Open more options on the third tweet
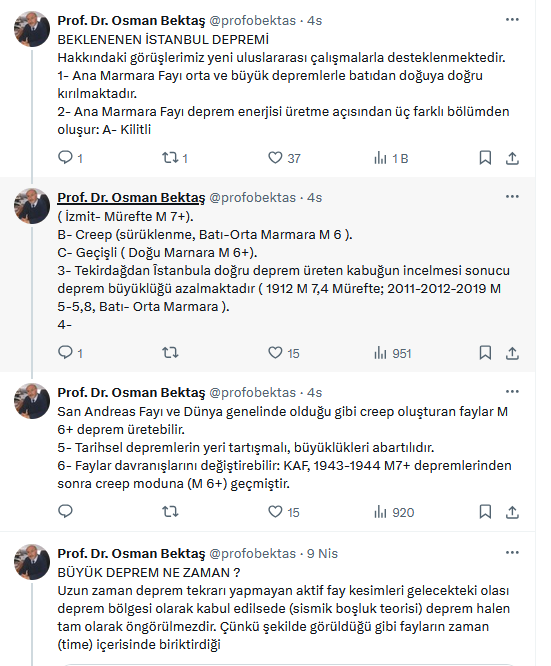551x666 pixels. pos(512,392)
